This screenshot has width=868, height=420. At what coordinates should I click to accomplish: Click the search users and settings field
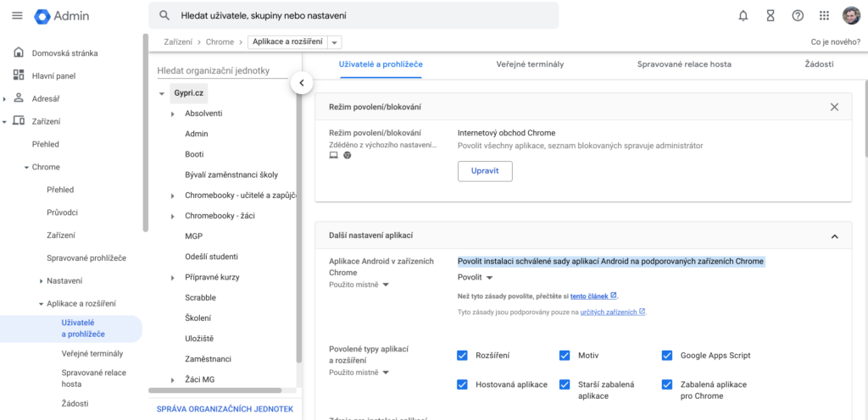(356, 16)
